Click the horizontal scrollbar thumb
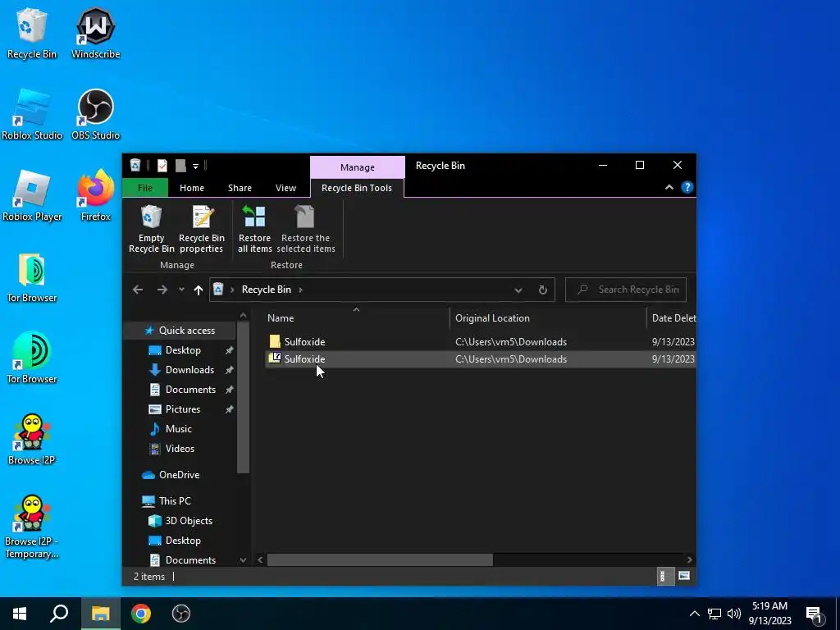 click(x=380, y=559)
